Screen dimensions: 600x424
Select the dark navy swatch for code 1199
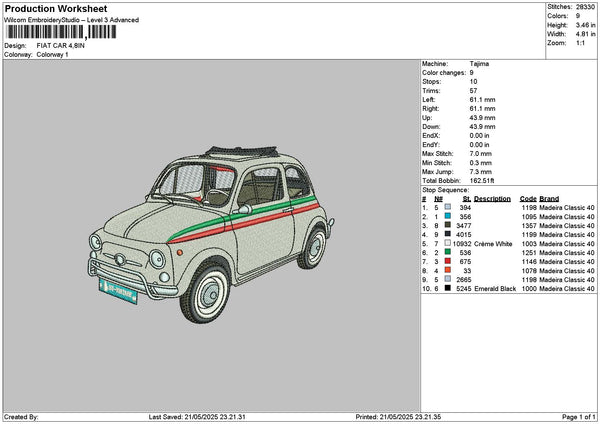tap(447, 234)
